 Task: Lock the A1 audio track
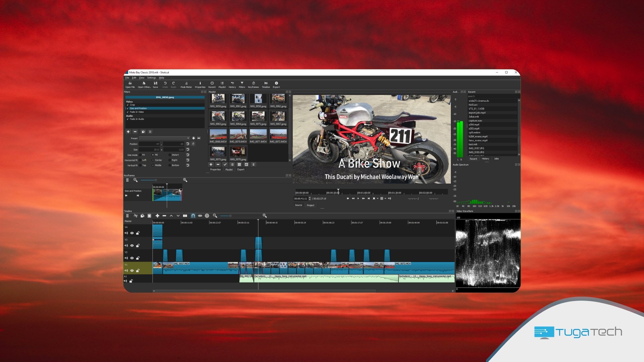(131, 281)
